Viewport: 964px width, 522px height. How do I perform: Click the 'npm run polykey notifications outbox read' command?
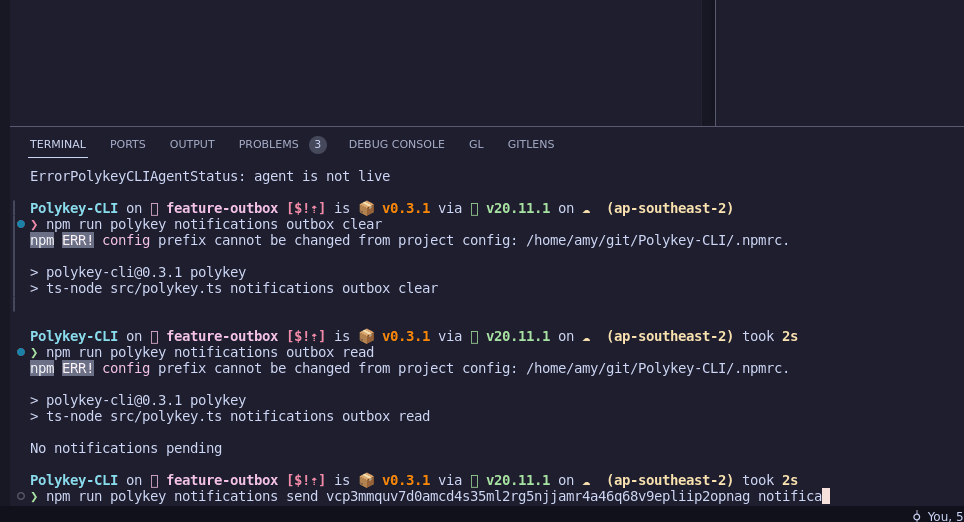click(x=210, y=352)
